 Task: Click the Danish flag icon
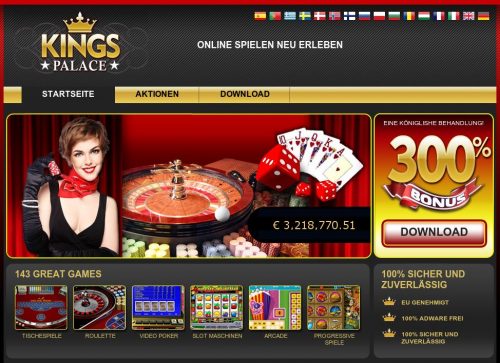tap(320, 16)
